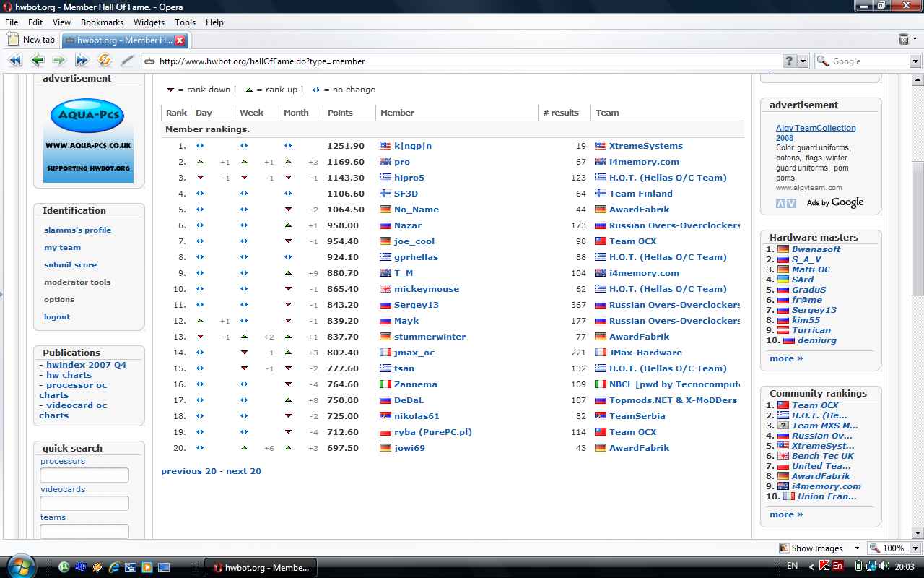Image resolution: width=924 pixels, height=578 pixels.
Task: Click the logout link
Action: (x=57, y=316)
